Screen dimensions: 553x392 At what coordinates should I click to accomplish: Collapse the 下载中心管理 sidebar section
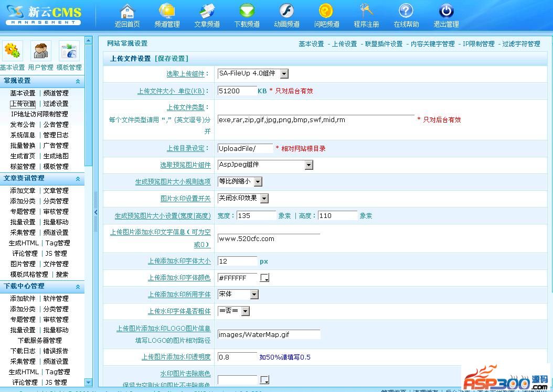pyautogui.click(x=78, y=287)
